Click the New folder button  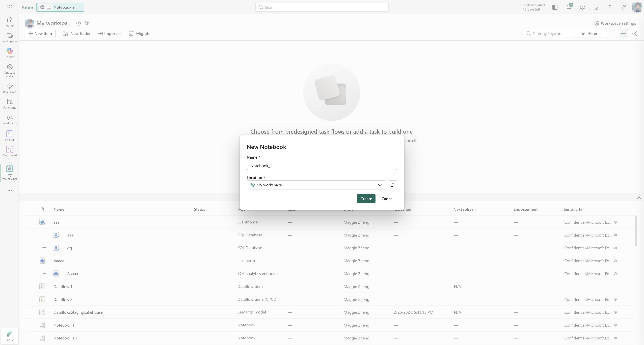(x=77, y=34)
